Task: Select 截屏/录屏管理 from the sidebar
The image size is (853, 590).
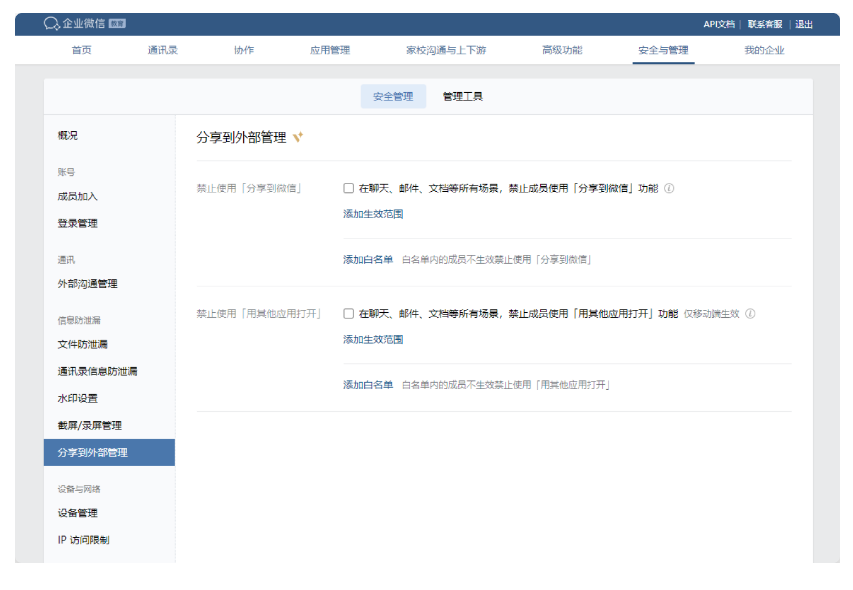Action: (x=89, y=425)
